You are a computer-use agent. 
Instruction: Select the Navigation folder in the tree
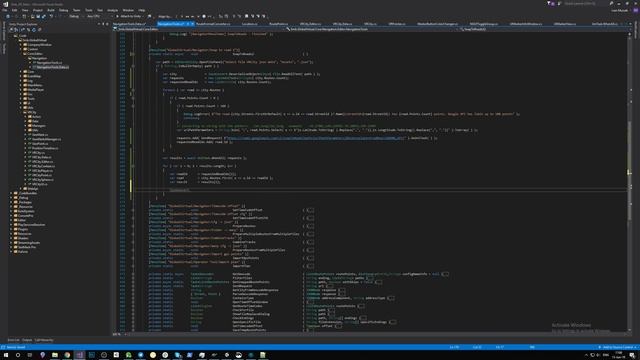coord(39,58)
